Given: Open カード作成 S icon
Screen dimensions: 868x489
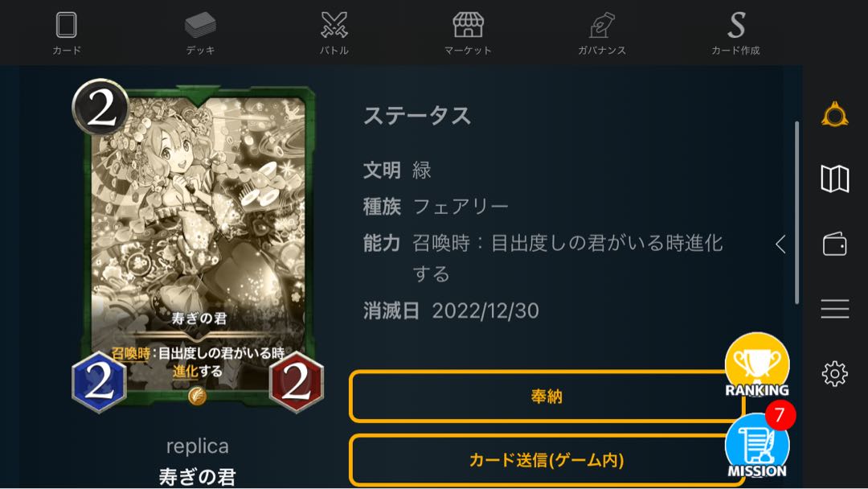Looking at the screenshot, I should [x=735, y=26].
